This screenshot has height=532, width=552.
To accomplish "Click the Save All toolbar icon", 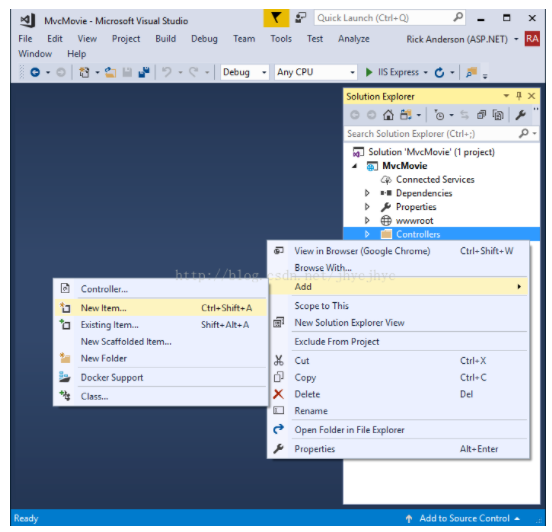I will (144, 73).
